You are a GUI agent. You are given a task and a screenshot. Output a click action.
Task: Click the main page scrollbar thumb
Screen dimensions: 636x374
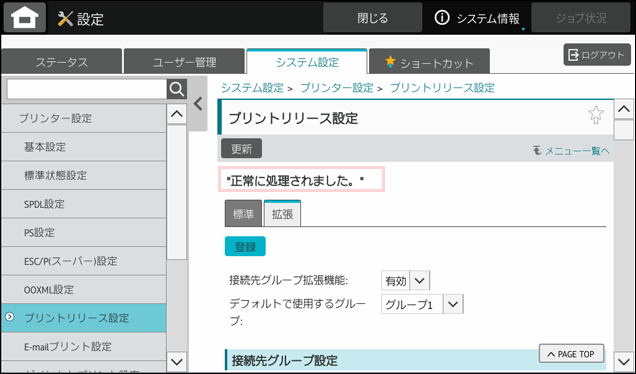pos(623,130)
